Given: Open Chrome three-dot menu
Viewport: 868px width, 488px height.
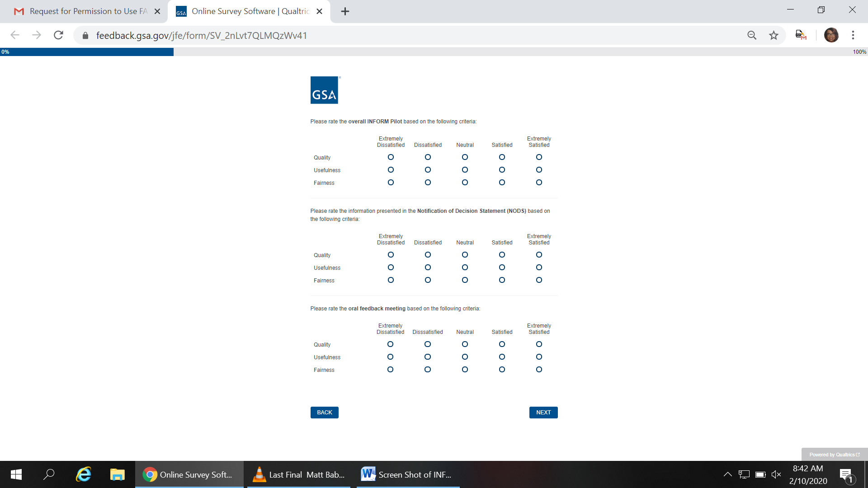Looking at the screenshot, I should pyautogui.click(x=853, y=35).
